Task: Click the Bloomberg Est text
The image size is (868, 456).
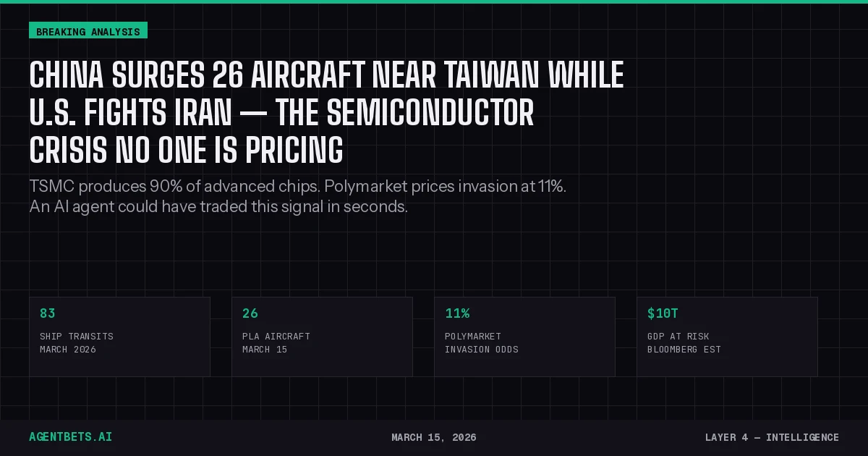Action: pyautogui.click(x=684, y=350)
